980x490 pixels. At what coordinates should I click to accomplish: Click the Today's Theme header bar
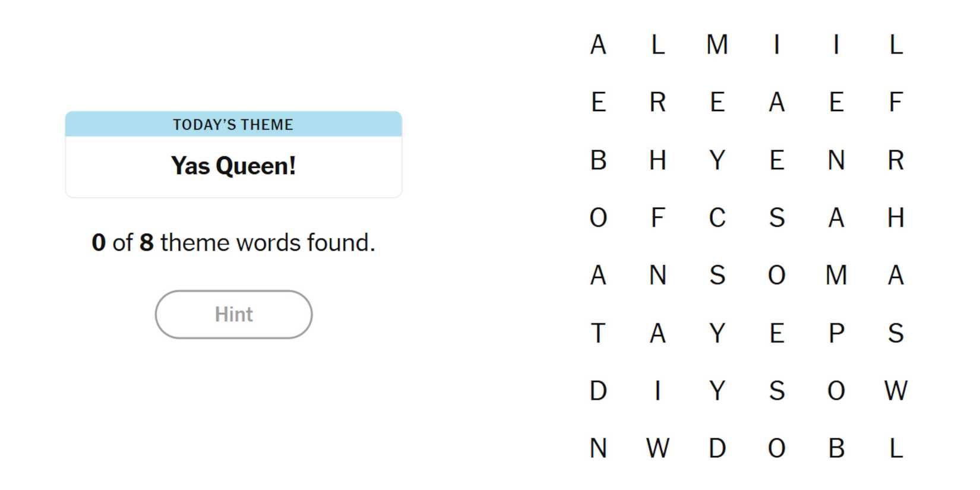(233, 124)
